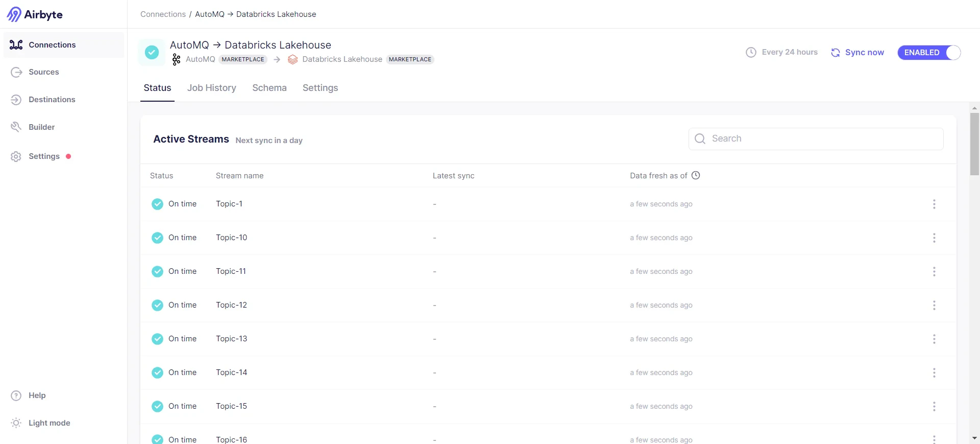Click the scrollbar up arrow
This screenshot has height=444, width=980.
pos(974,108)
